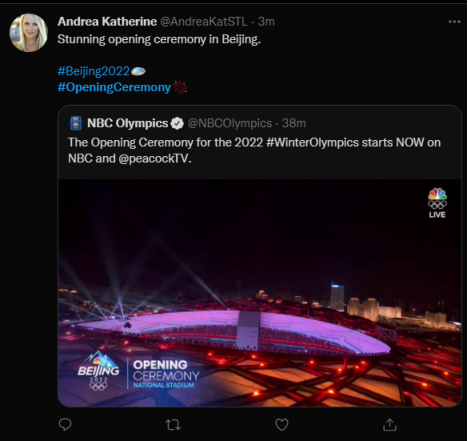Click Andrea Katherine's profile picture
Viewport: 468px width, 441px height.
29,33
